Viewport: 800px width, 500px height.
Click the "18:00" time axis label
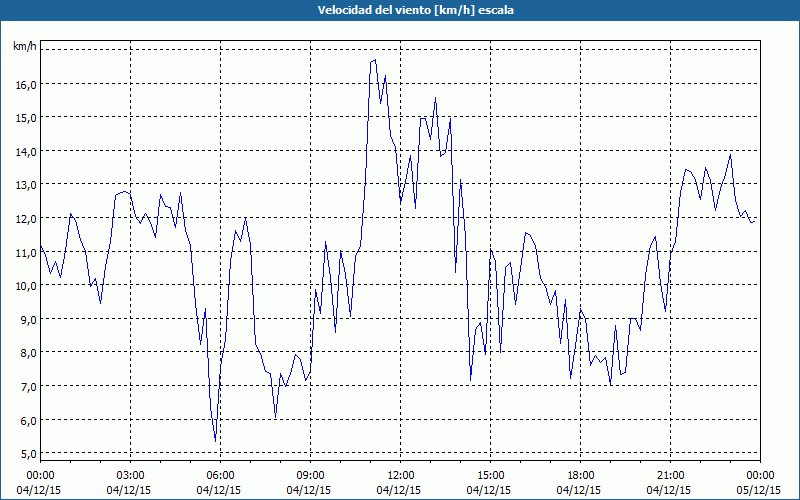[x=580, y=476]
